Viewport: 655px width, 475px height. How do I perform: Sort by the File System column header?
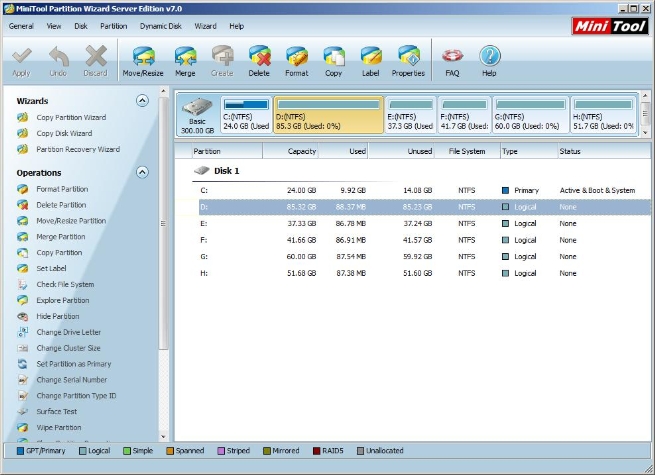pyautogui.click(x=467, y=151)
